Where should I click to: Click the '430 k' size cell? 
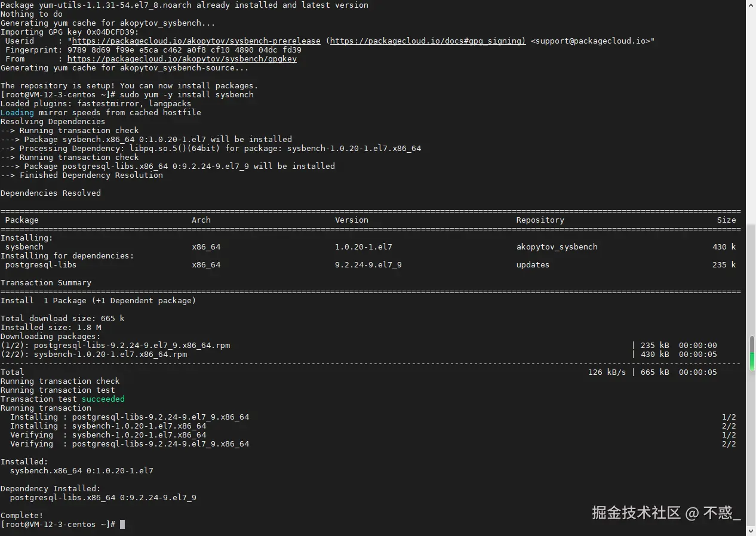click(x=724, y=247)
